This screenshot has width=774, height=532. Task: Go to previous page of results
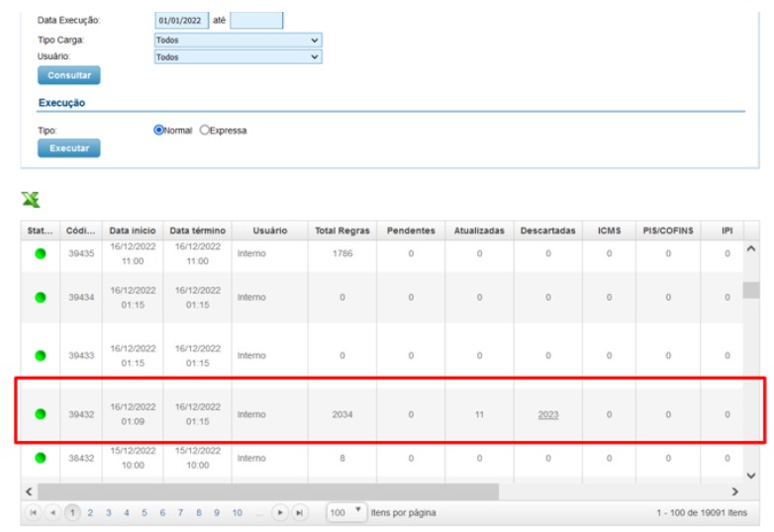(x=52, y=513)
